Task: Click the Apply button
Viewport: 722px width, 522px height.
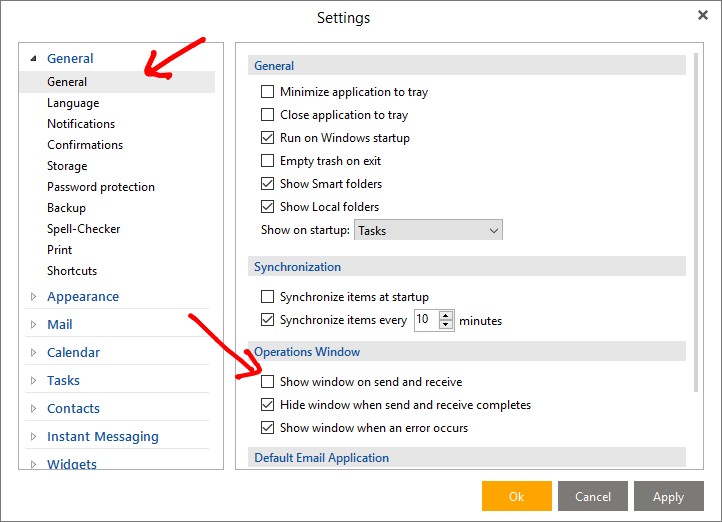Action: point(668,496)
